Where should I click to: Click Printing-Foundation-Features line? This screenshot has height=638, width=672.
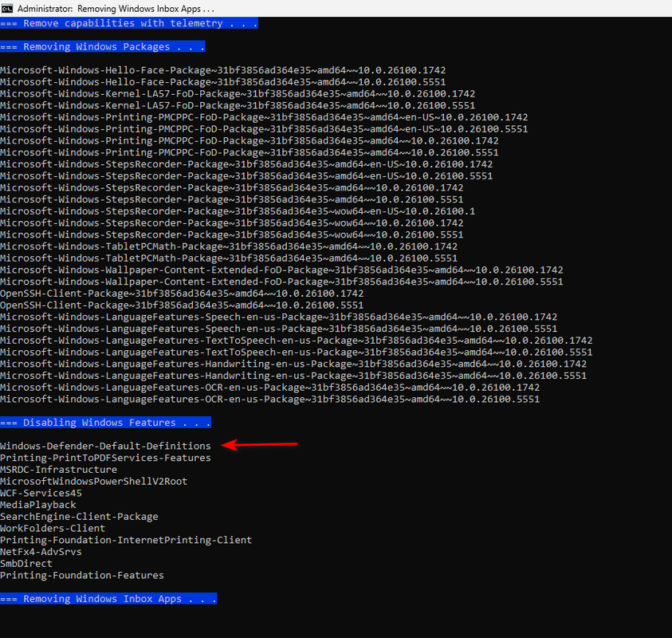(x=82, y=576)
